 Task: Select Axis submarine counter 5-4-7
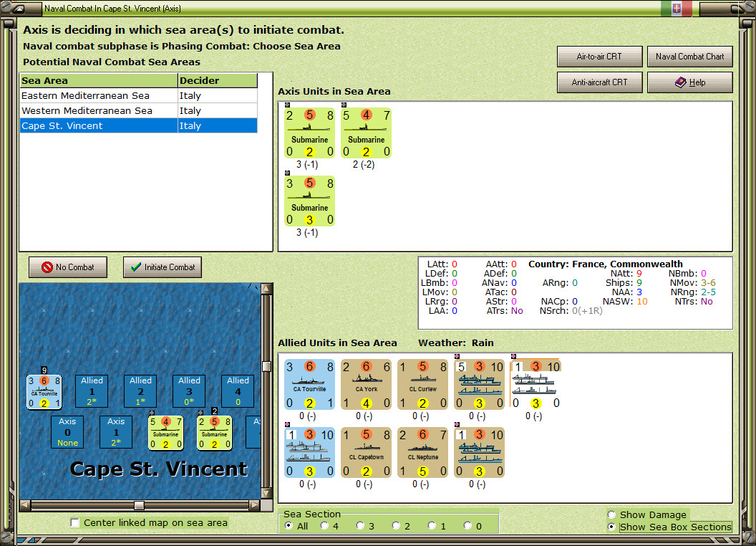click(x=366, y=133)
